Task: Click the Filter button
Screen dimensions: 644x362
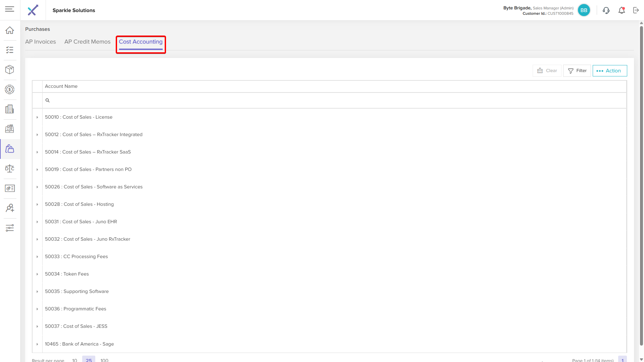Action: tap(577, 71)
